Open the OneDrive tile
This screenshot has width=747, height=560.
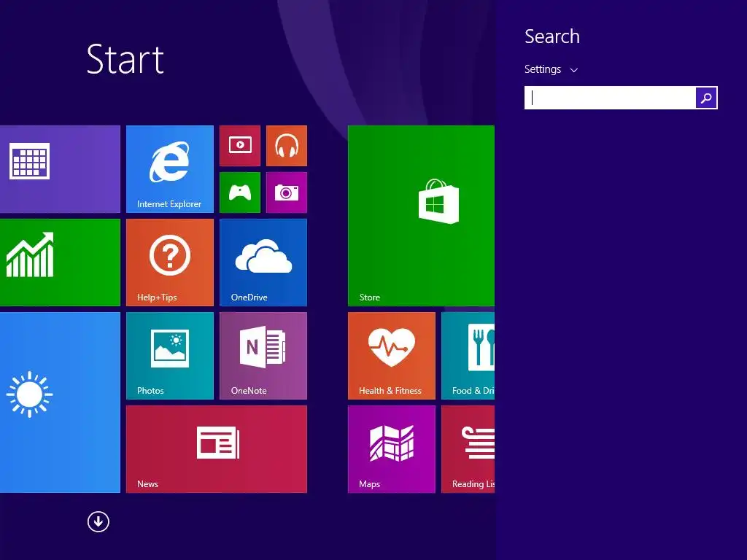263,262
